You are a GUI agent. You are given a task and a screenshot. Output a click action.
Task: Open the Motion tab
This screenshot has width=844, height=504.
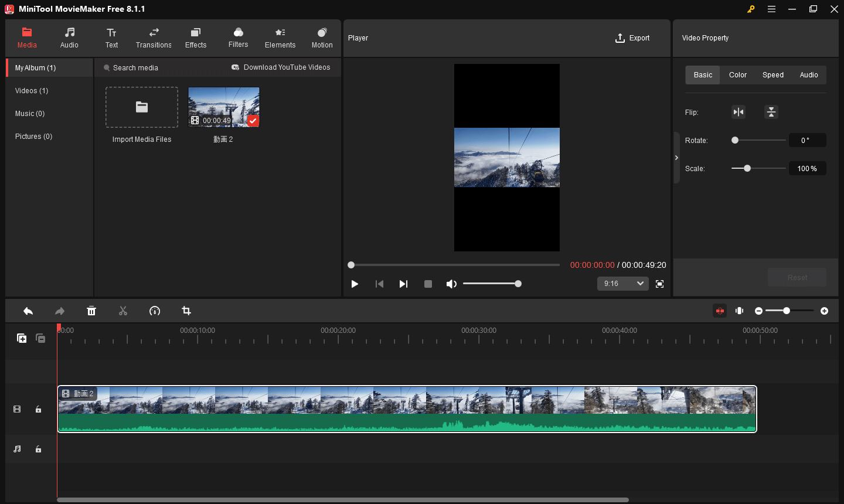[322, 38]
